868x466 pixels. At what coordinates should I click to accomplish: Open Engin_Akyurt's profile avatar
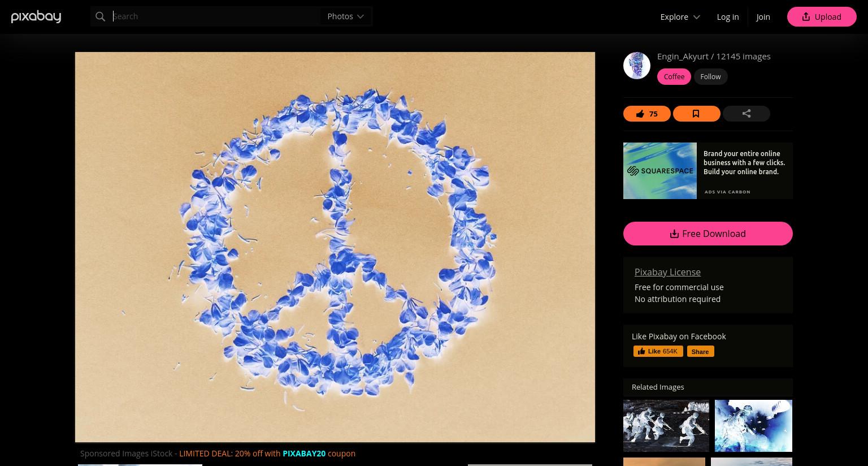click(637, 66)
